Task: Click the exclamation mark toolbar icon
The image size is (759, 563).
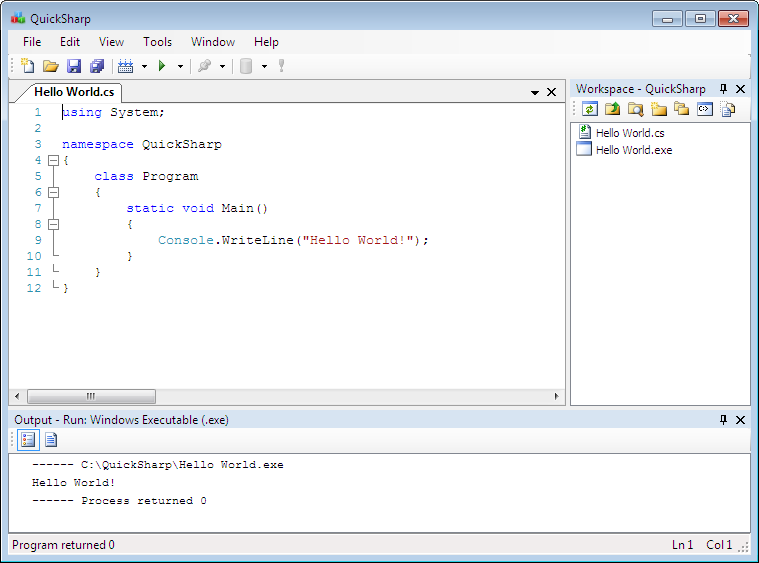Action: [281, 66]
